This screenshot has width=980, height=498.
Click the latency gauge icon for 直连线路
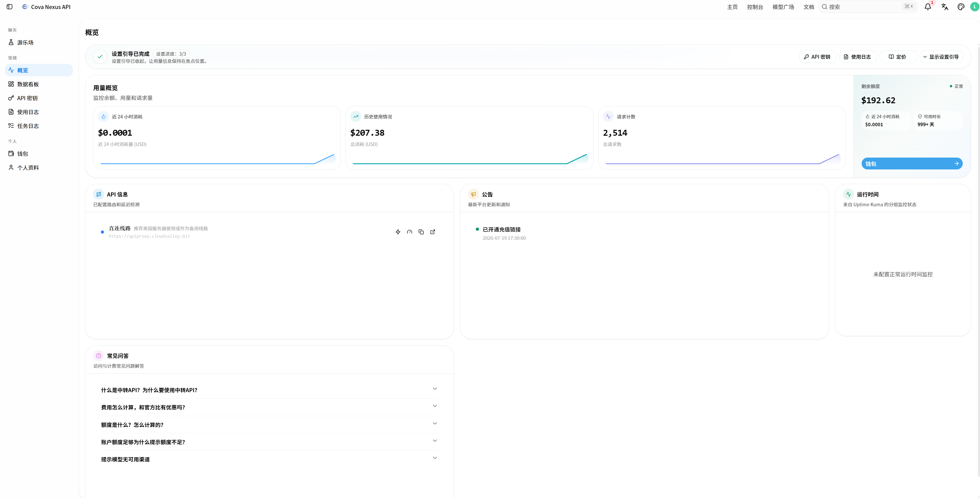409,232
